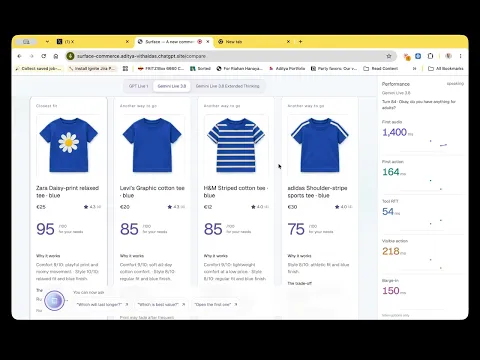Viewport: 480px width, 360px height.
Task: Click "Open the first one" suggestion
Action: point(216,304)
